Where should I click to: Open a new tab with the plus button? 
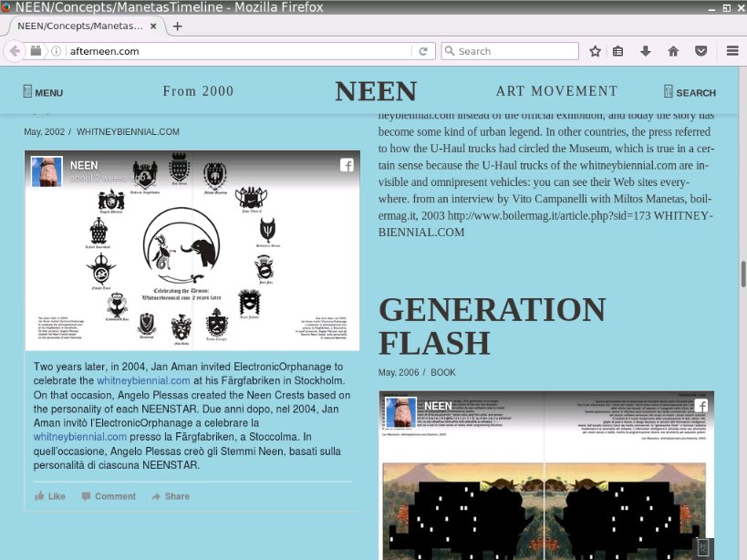click(x=177, y=26)
